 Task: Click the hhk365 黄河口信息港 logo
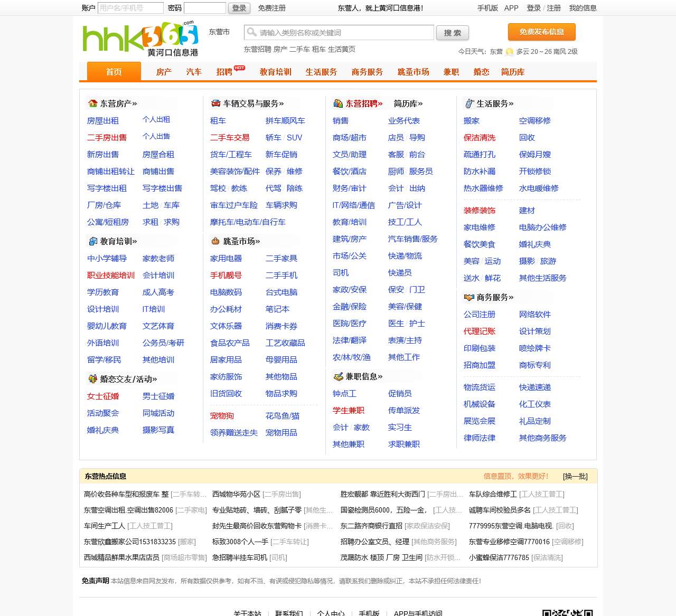(140, 38)
